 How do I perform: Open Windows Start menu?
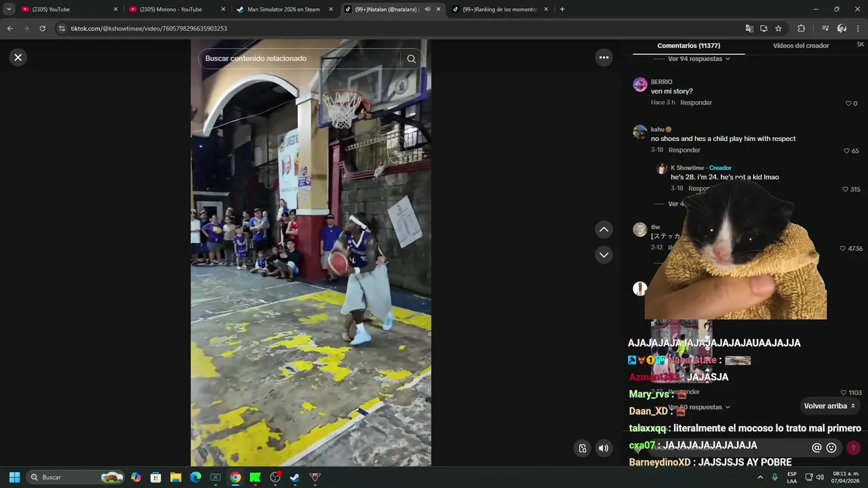pyautogui.click(x=14, y=477)
